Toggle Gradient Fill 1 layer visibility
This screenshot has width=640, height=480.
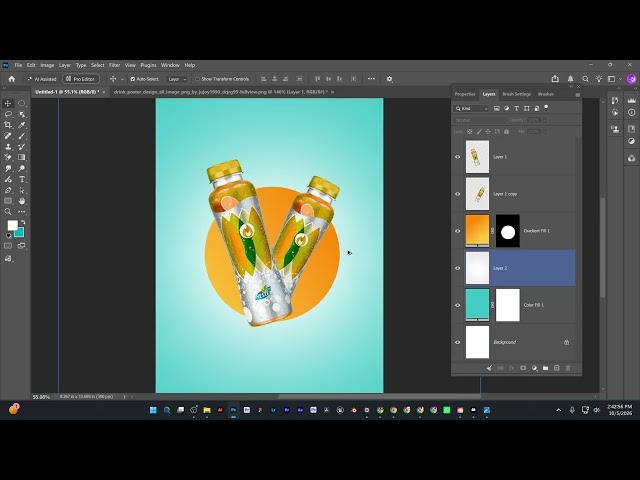(458, 231)
